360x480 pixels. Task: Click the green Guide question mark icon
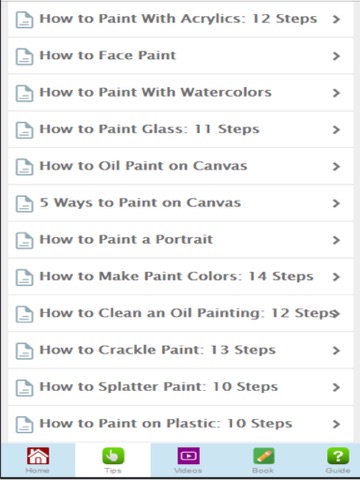tap(338, 456)
